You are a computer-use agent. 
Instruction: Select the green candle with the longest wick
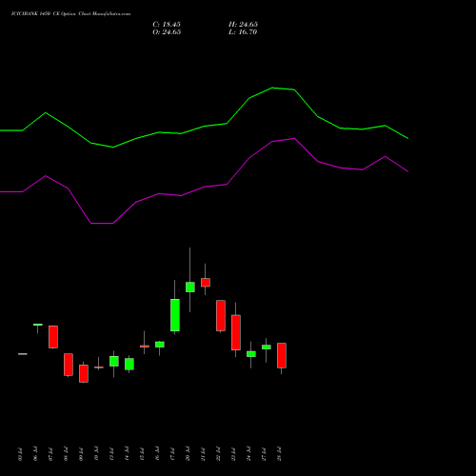click(190, 287)
